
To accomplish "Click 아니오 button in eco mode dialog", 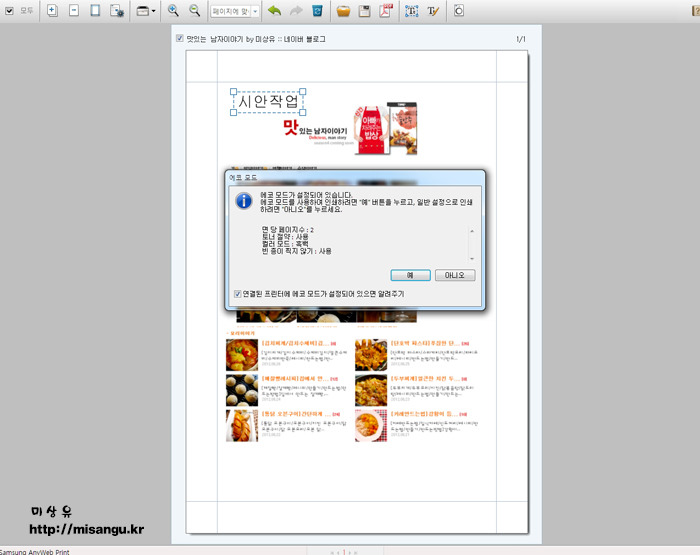I will (x=455, y=275).
